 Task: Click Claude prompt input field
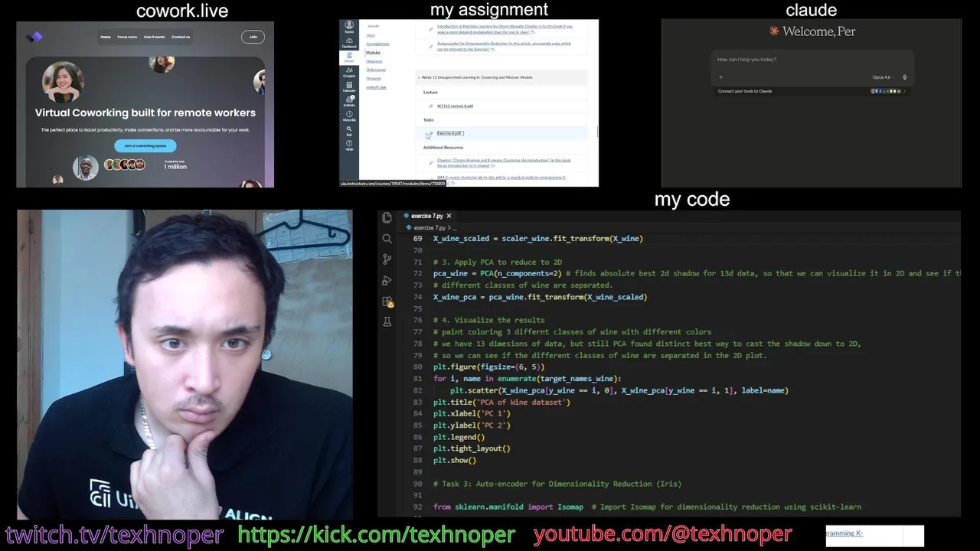(812, 60)
